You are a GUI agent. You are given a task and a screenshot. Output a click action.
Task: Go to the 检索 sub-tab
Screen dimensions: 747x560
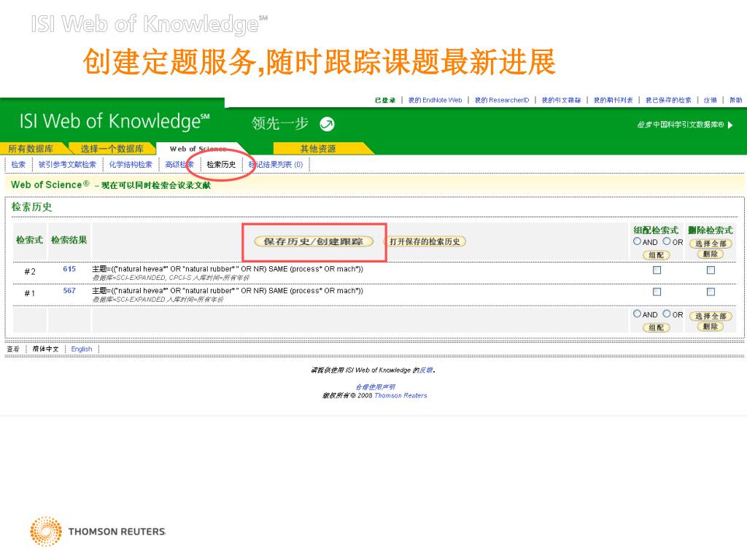pos(18,165)
